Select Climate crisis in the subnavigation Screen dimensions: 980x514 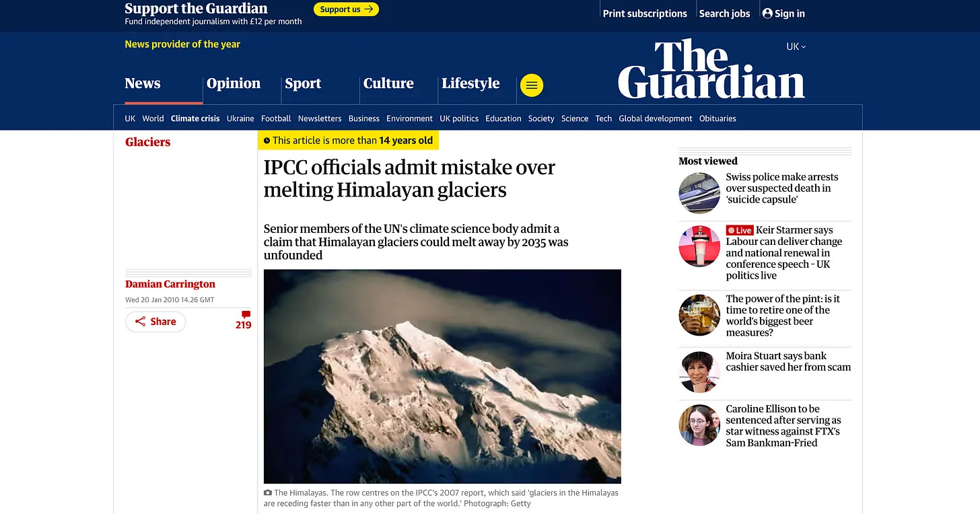195,118
